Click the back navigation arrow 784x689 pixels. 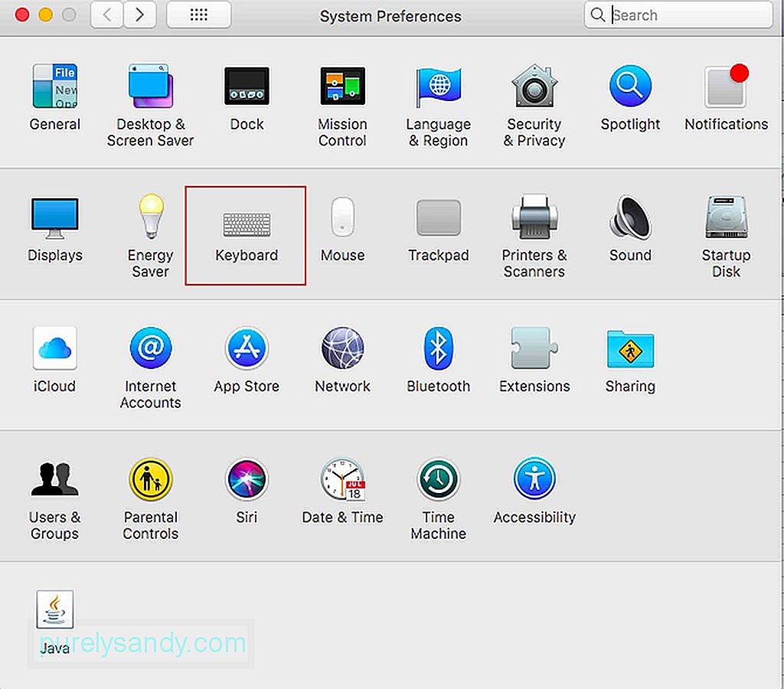coord(107,15)
